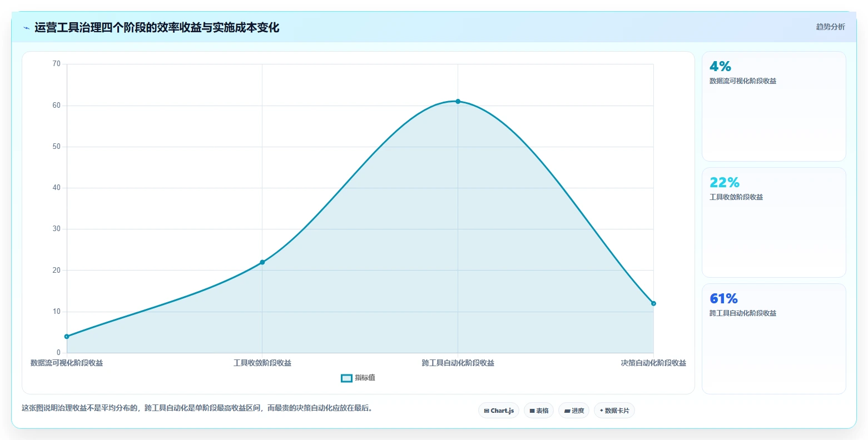
Task: Click the 61% value in third card
Action: click(x=723, y=299)
